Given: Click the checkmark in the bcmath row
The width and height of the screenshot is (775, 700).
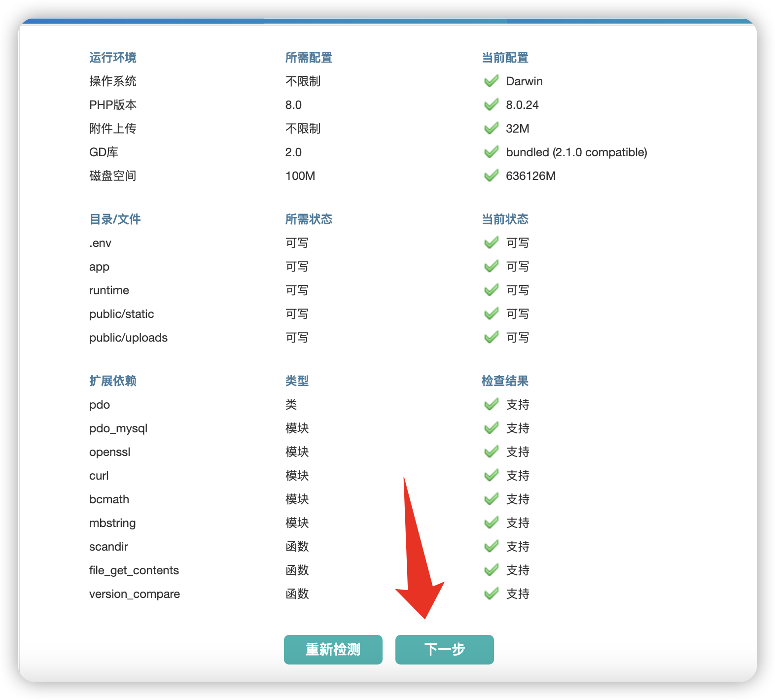Looking at the screenshot, I should pos(491,499).
